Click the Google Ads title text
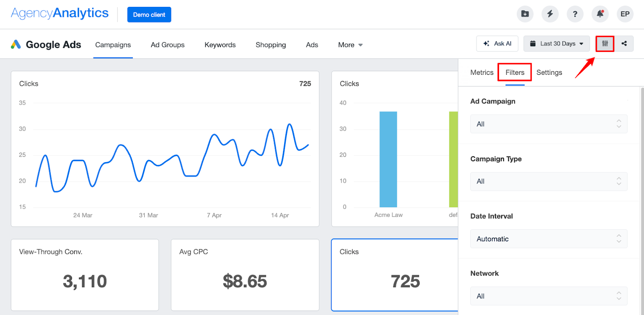Viewport: 644px width, 315px height. pos(54,45)
